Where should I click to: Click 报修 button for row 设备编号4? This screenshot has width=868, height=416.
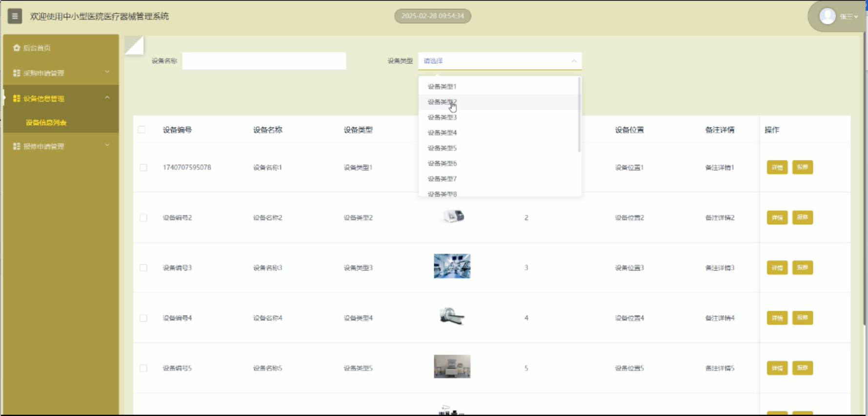pos(803,318)
